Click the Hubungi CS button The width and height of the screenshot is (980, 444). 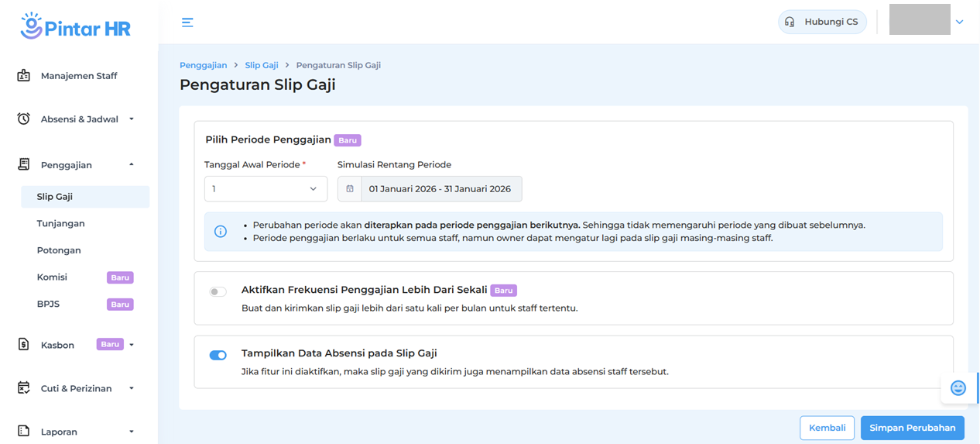point(822,22)
